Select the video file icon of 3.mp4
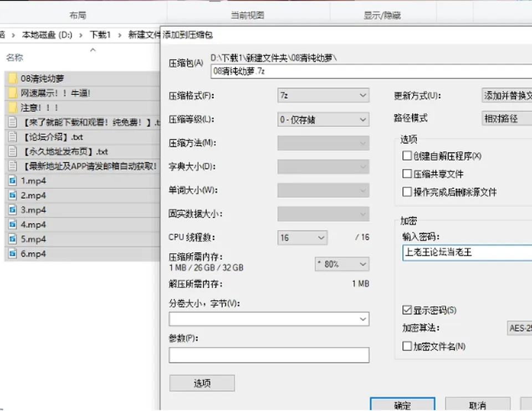Viewport: 532px width, 411px height. click(13, 209)
